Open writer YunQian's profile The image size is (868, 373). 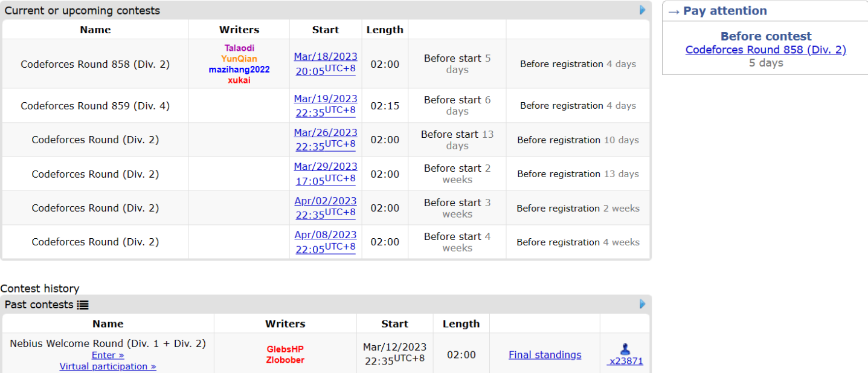pos(239,59)
